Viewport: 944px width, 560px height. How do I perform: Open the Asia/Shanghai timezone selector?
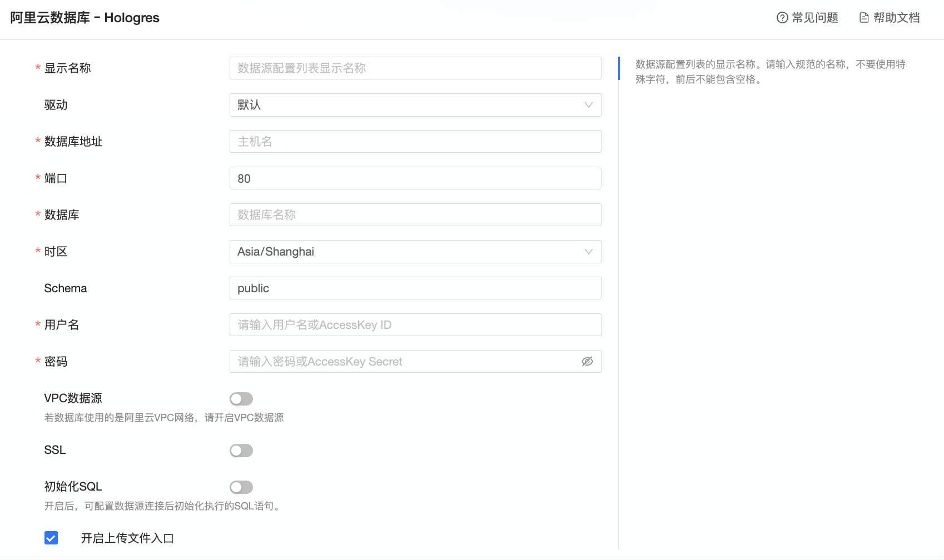[x=415, y=252]
